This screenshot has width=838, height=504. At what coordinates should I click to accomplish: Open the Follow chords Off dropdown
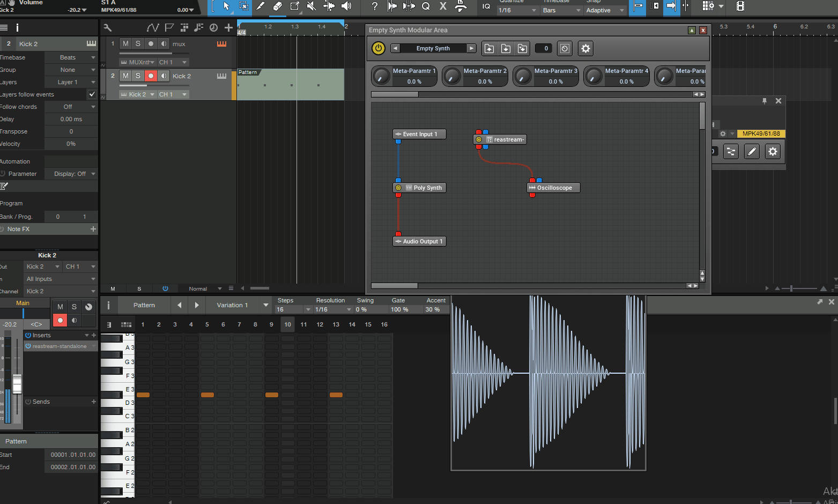tap(71, 107)
